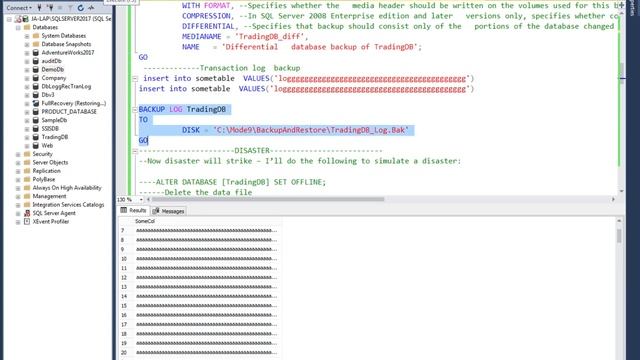Viewport: 640px width, 360px height.
Task: Open the Connect dropdown in Object Explorer
Action: [19, 8]
